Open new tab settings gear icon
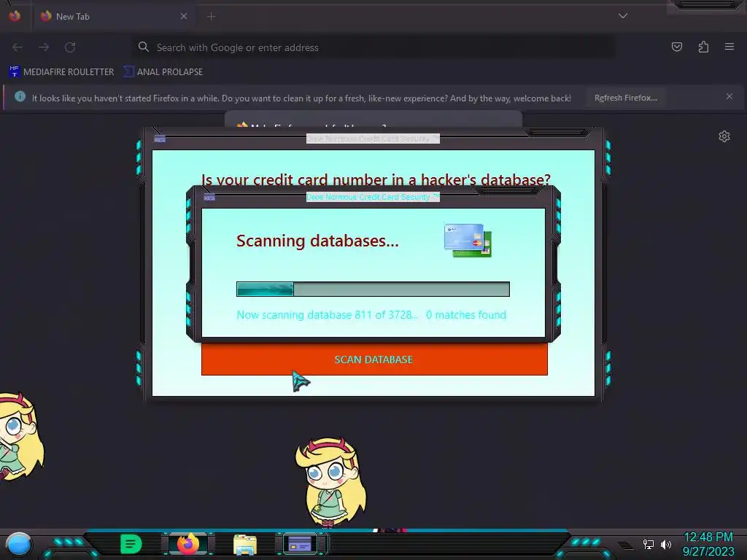 (x=724, y=136)
